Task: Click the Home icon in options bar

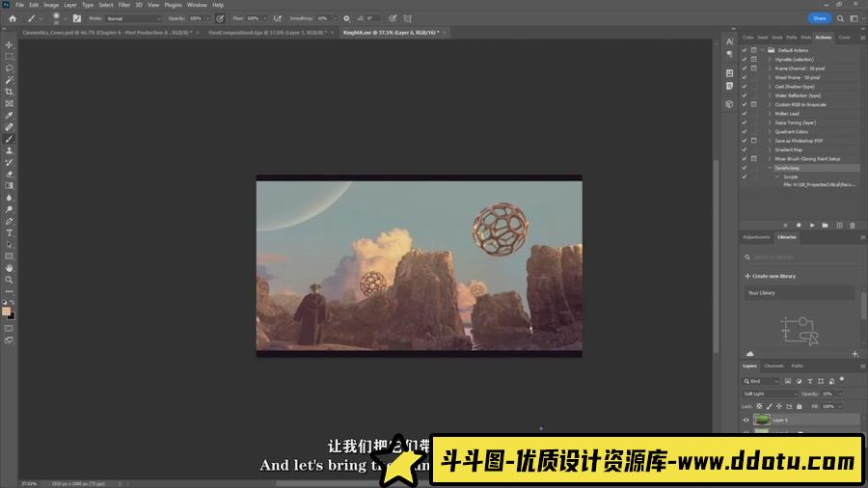Action: pyautogui.click(x=13, y=18)
